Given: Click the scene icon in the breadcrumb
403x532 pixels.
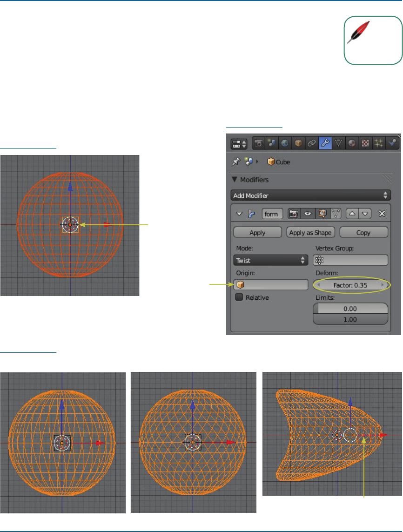Looking at the screenshot, I should [x=249, y=162].
